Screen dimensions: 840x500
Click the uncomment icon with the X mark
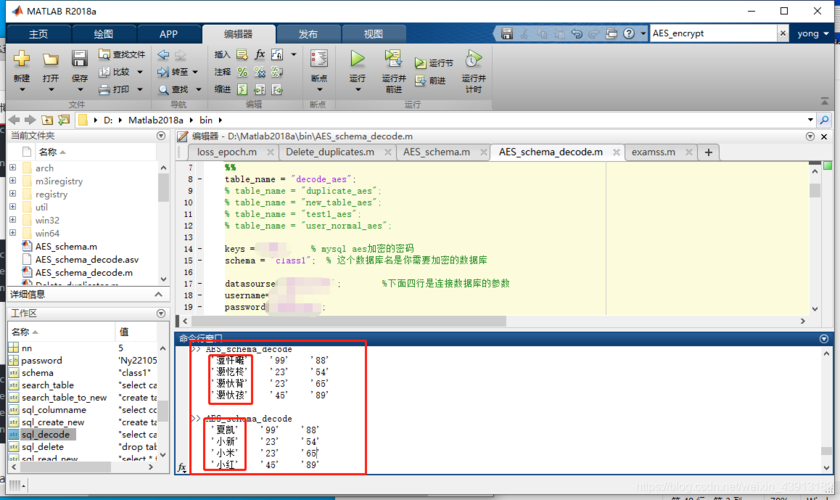pos(260,72)
